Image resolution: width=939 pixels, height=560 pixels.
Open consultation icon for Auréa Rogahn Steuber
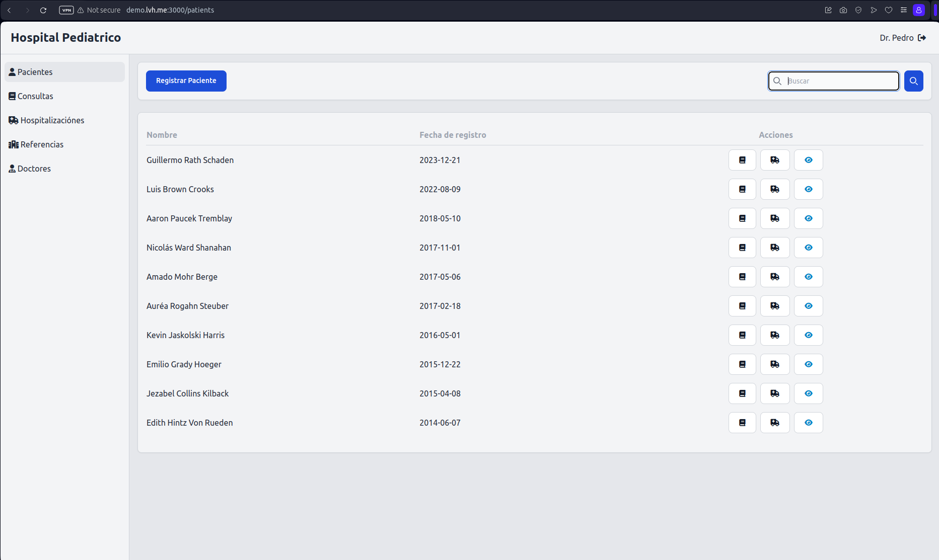tap(742, 306)
